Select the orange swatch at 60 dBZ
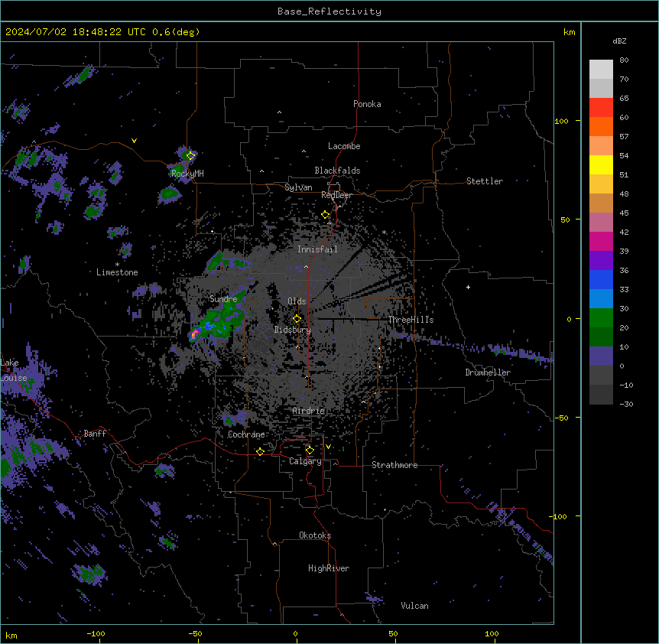 (601, 126)
